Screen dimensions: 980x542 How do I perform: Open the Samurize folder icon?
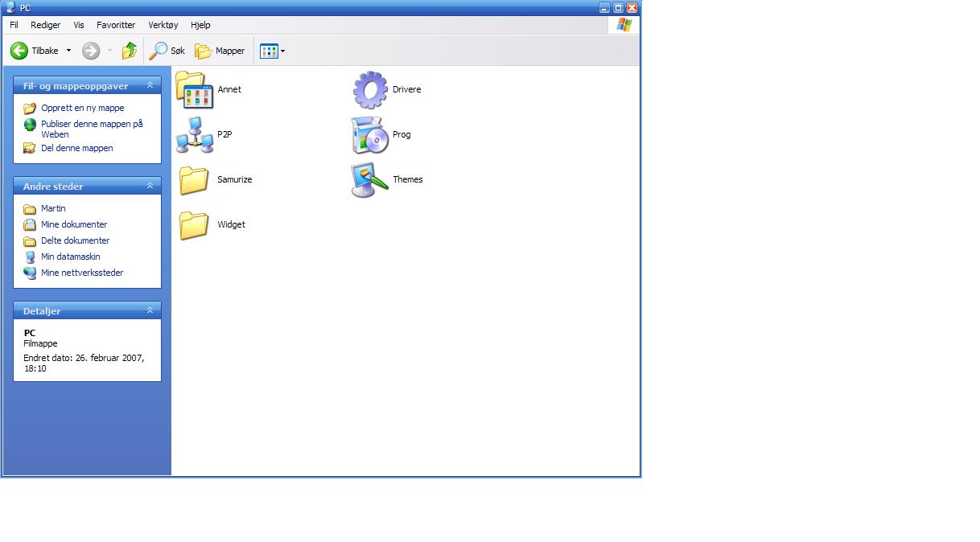[194, 179]
